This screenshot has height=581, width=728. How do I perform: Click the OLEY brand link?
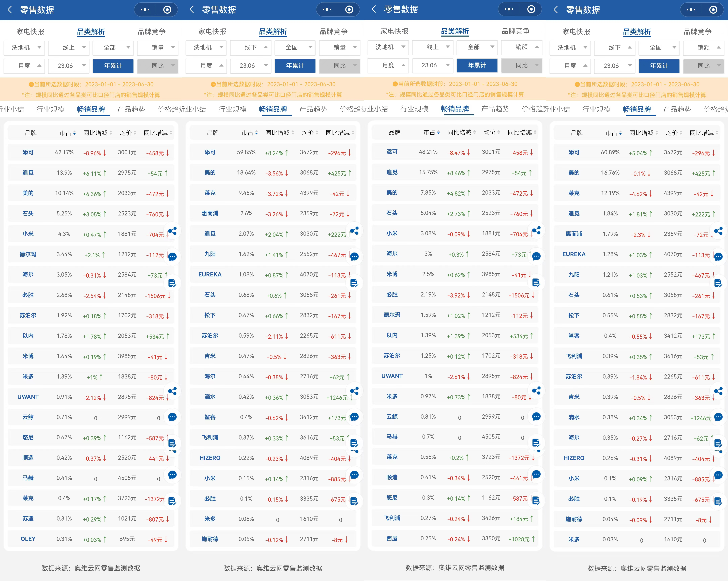(x=28, y=539)
